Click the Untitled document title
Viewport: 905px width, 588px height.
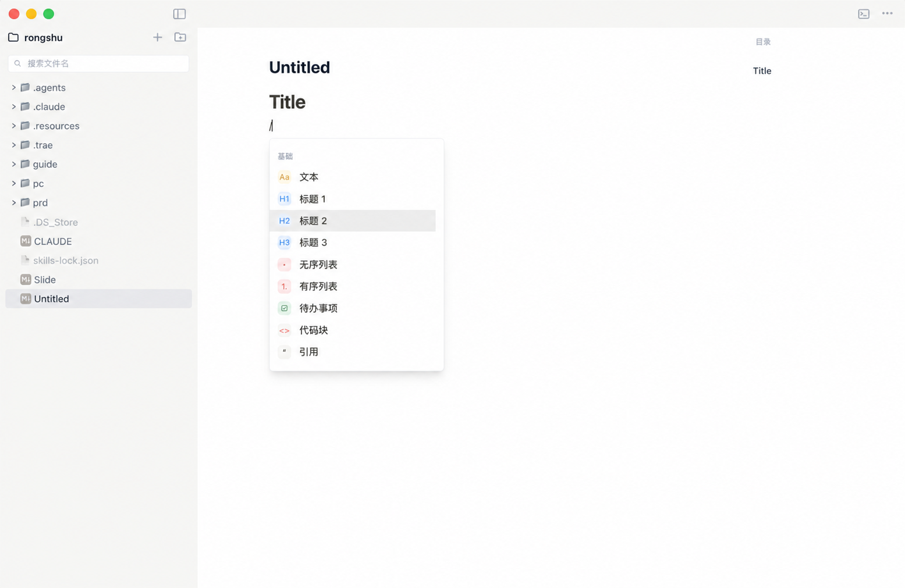(x=299, y=67)
